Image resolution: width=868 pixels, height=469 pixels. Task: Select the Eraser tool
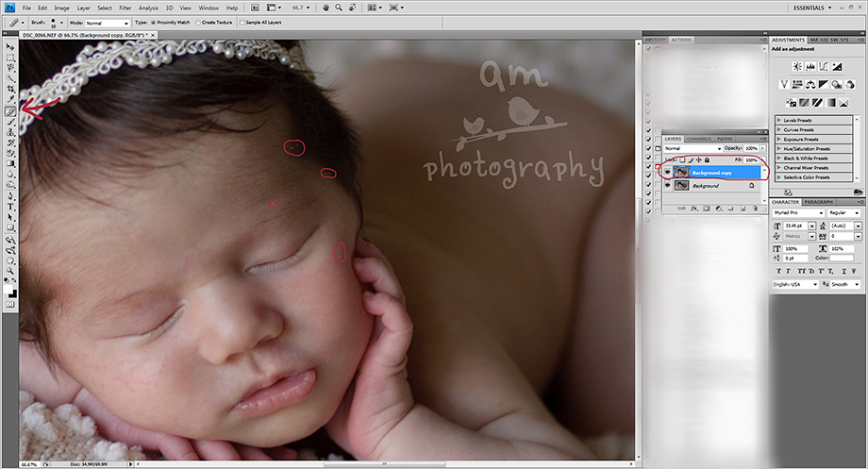tap(10, 154)
